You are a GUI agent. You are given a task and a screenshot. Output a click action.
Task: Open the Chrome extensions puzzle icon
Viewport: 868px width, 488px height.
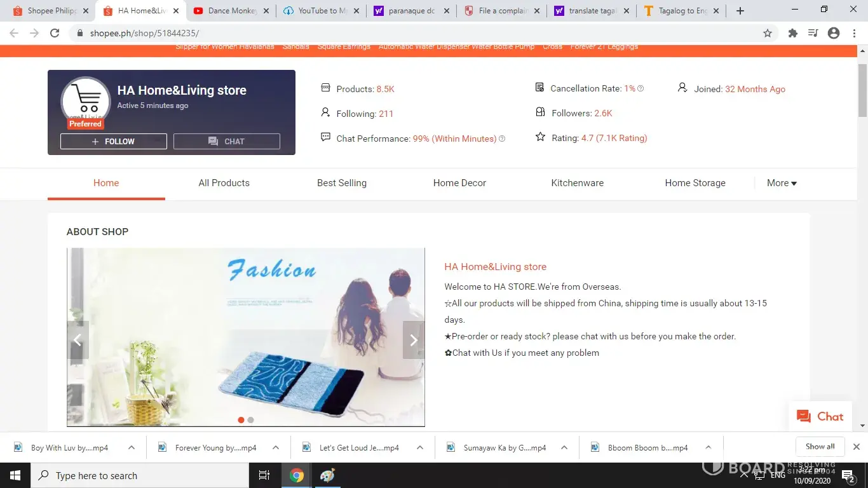click(x=792, y=33)
